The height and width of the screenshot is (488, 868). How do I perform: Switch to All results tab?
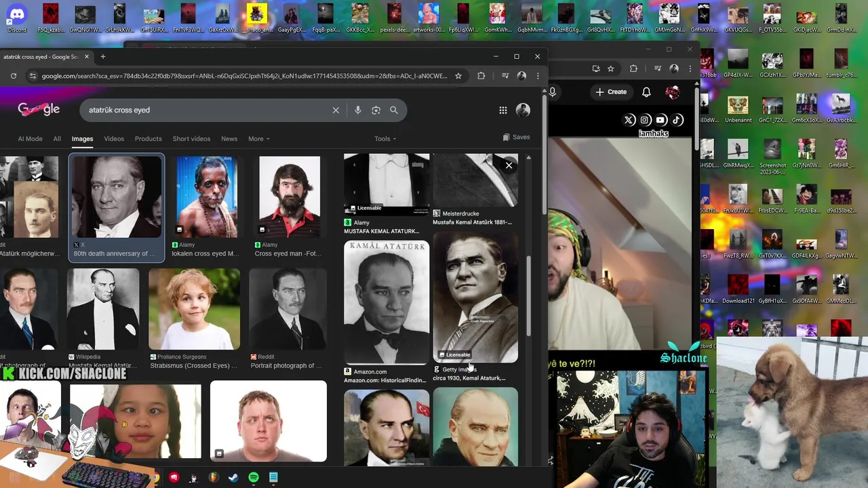57,139
